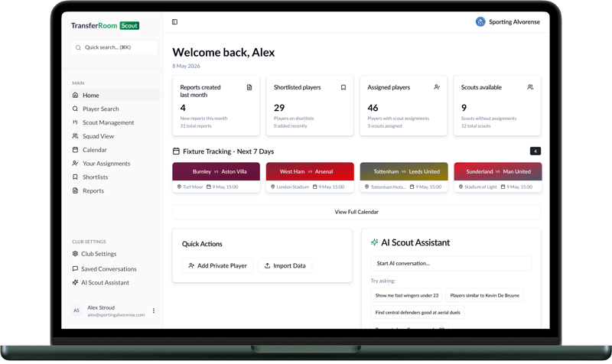Click the search magnifier in Quick search
Image resolution: width=612 pixels, height=364 pixels.
pyautogui.click(x=78, y=47)
